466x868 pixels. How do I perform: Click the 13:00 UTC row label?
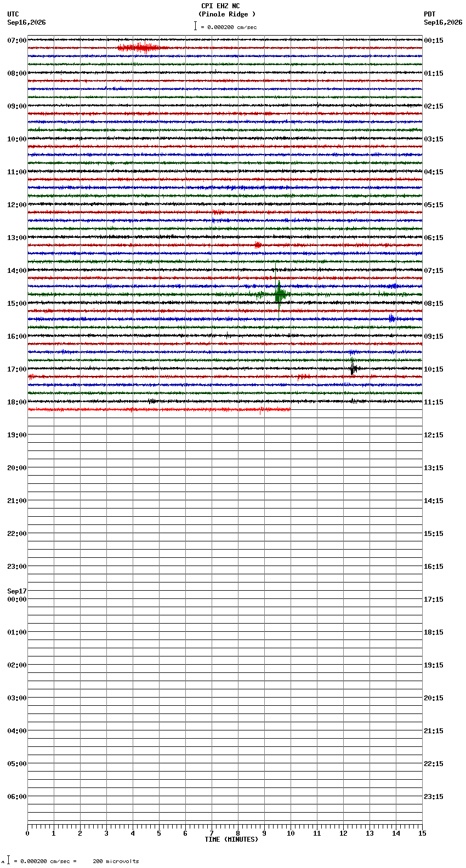(x=17, y=238)
